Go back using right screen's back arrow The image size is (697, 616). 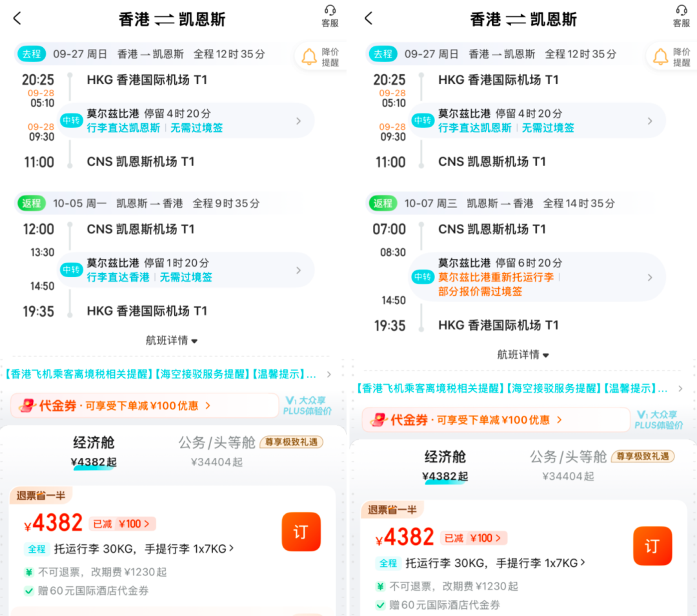point(369,18)
